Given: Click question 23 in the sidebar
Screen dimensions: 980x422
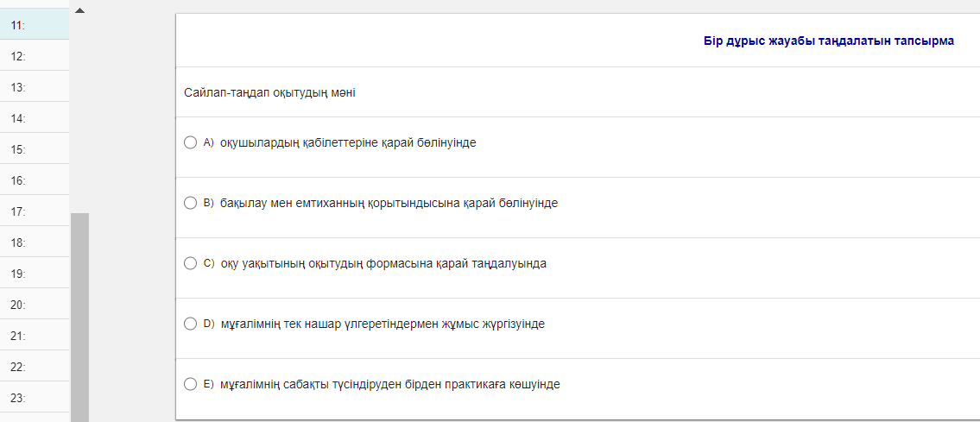Looking at the screenshot, I should pyautogui.click(x=35, y=398).
